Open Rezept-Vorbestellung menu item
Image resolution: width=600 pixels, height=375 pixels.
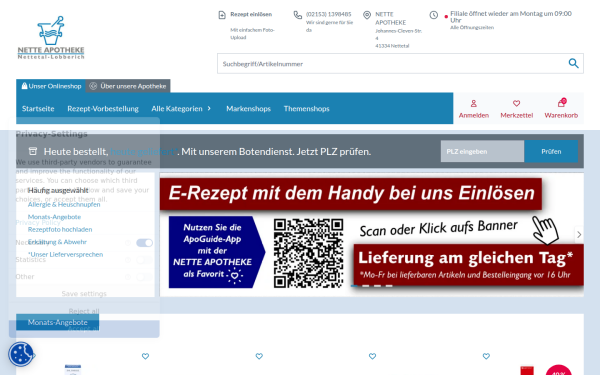pos(103,109)
